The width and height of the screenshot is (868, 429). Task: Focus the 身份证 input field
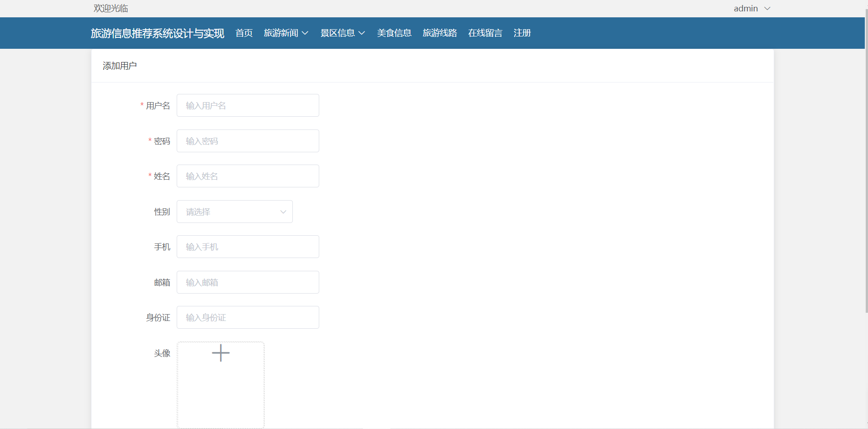pos(248,317)
